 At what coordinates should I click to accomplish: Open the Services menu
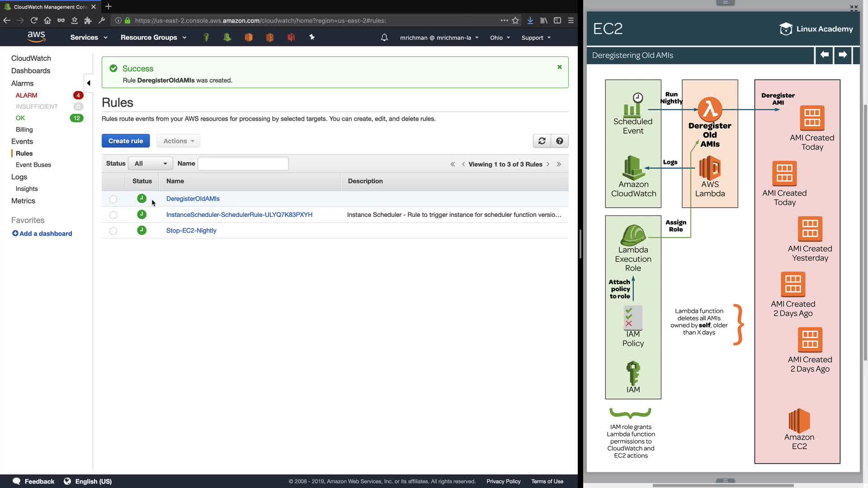click(x=89, y=38)
